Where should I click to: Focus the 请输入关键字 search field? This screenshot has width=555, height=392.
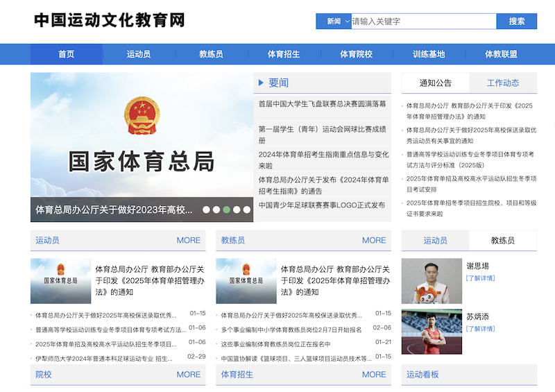coord(423,22)
